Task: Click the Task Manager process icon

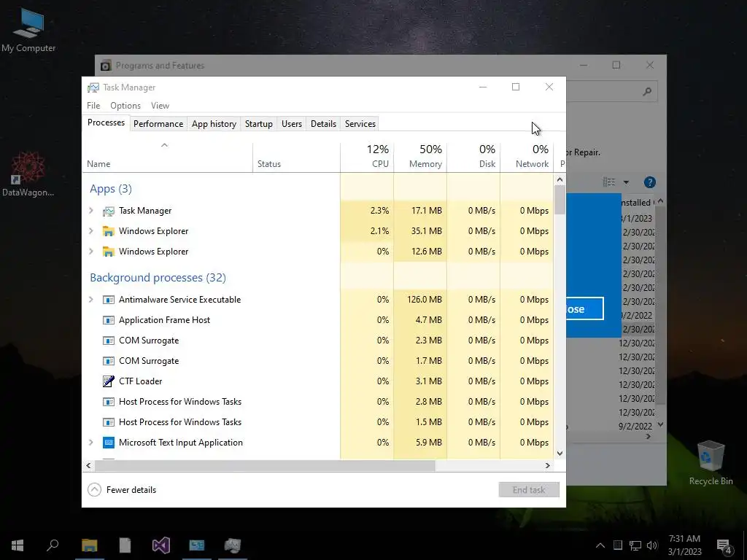Action: tap(109, 211)
